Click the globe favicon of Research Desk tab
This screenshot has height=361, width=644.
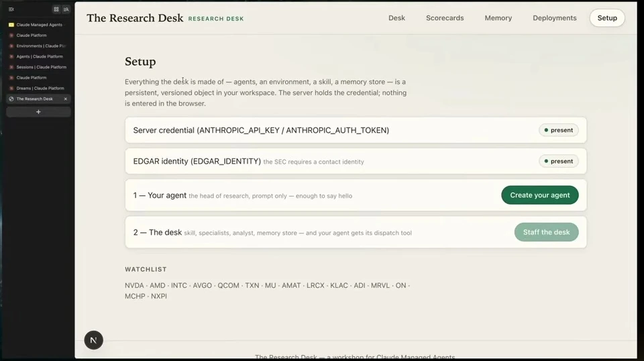(11, 99)
